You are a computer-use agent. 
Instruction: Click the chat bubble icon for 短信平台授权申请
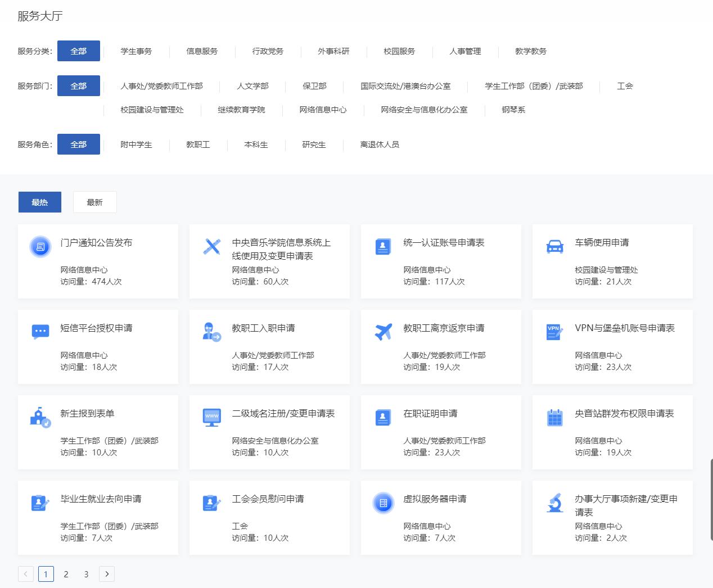(x=40, y=332)
